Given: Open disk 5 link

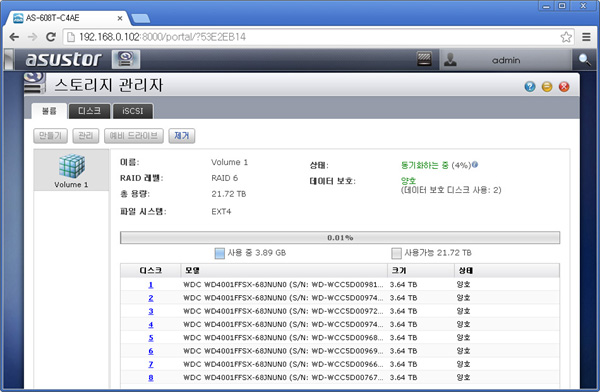Looking at the screenshot, I should click(x=151, y=338).
